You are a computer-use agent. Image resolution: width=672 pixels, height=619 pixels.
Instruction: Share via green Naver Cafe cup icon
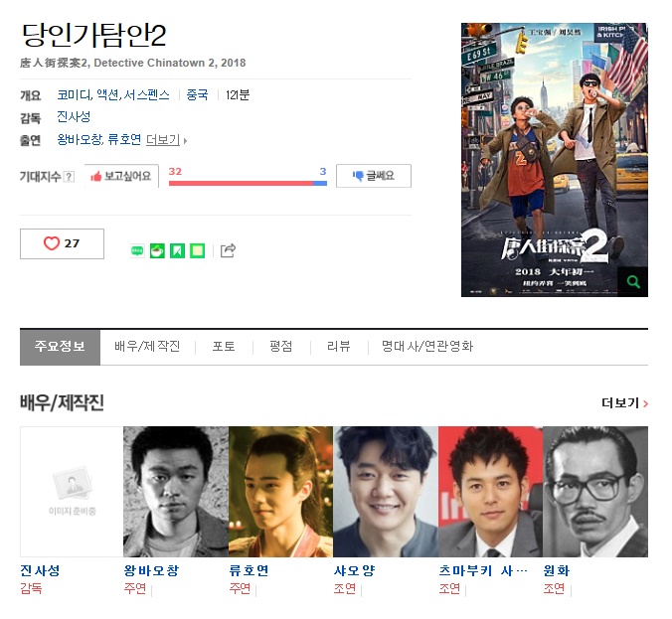click(x=157, y=250)
